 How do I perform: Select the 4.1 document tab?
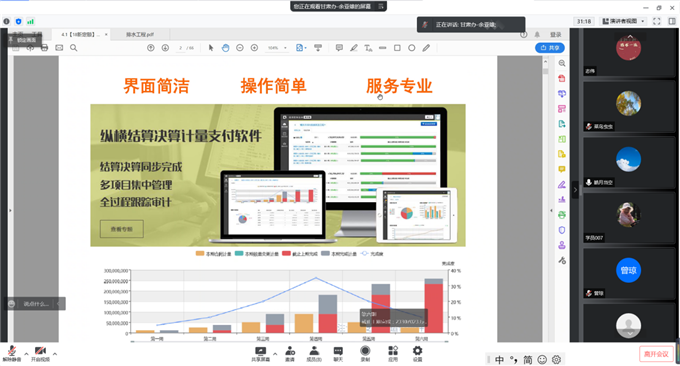(x=82, y=34)
